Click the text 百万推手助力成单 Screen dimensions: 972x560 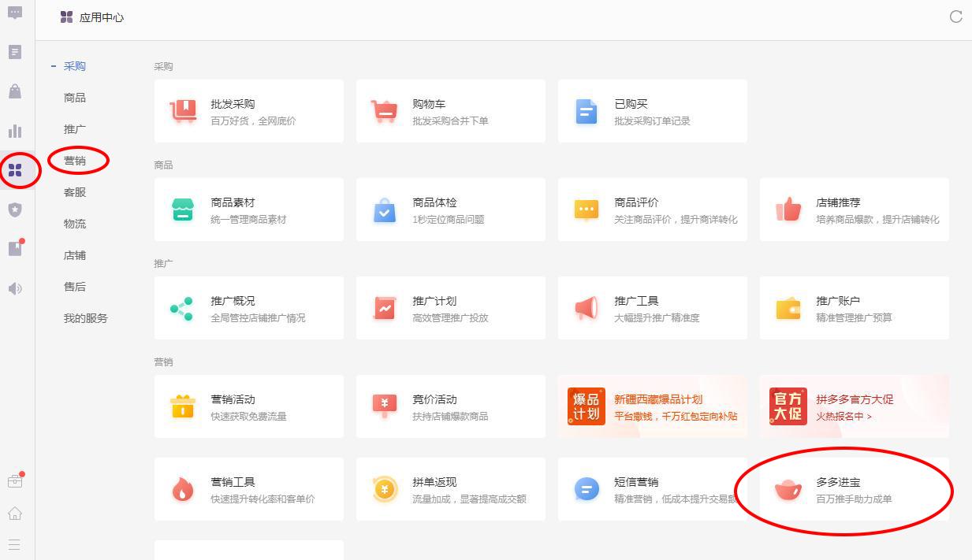click(x=854, y=499)
